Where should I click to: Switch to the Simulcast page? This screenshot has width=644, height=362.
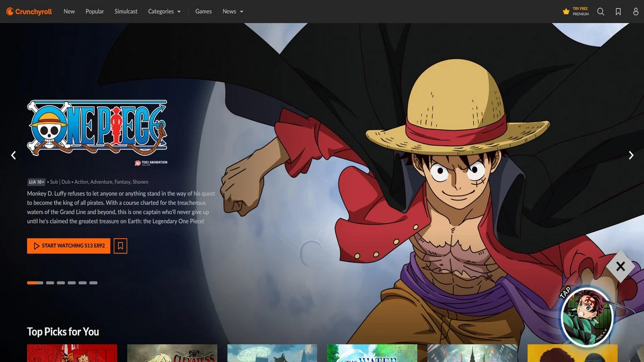click(x=126, y=11)
